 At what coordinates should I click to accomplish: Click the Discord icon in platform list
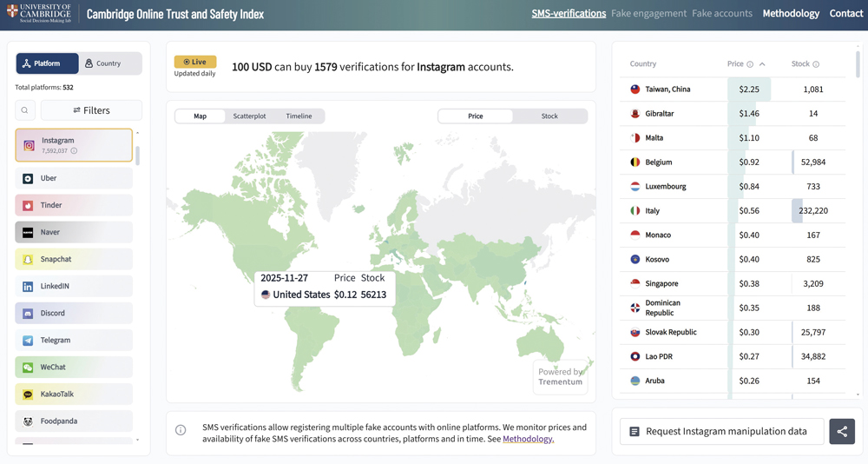tap(28, 314)
